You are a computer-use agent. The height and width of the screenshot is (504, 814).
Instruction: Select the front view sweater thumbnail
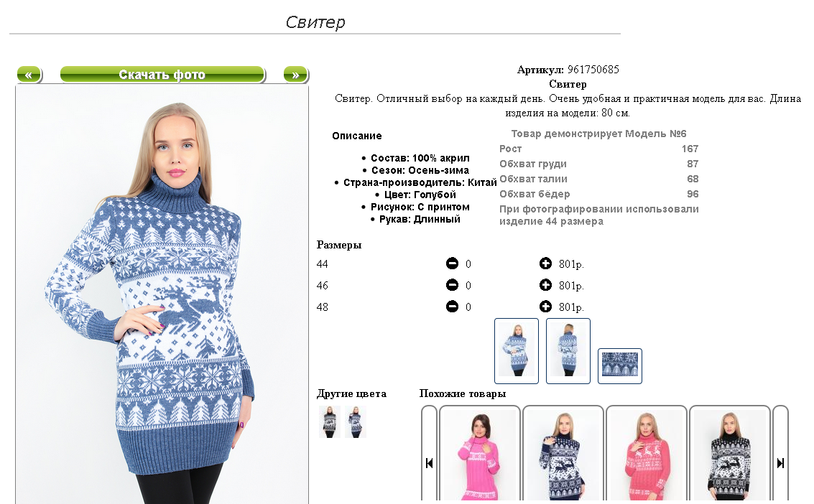pos(517,351)
